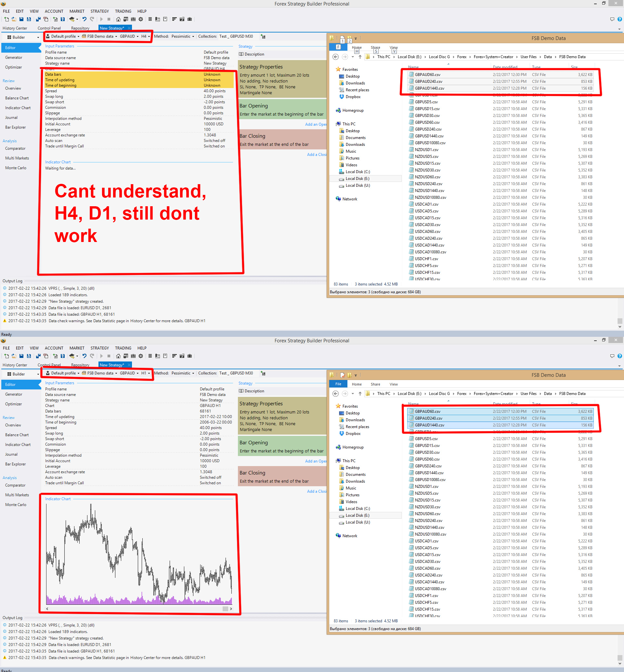Screen dimensions: 624x672
Task: Click the blue help icon in the lower window
Action: coord(619,356)
